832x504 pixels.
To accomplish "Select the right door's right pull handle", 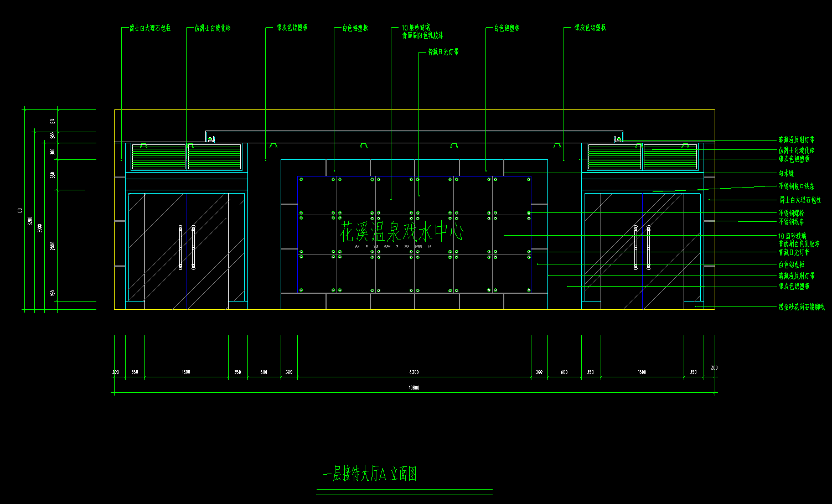I will coord(648,247).
